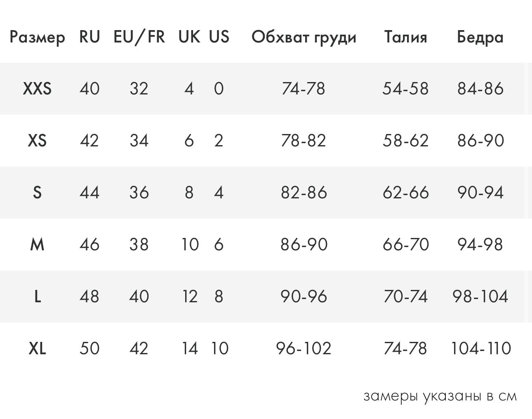Click the US column header

(219, 38)
